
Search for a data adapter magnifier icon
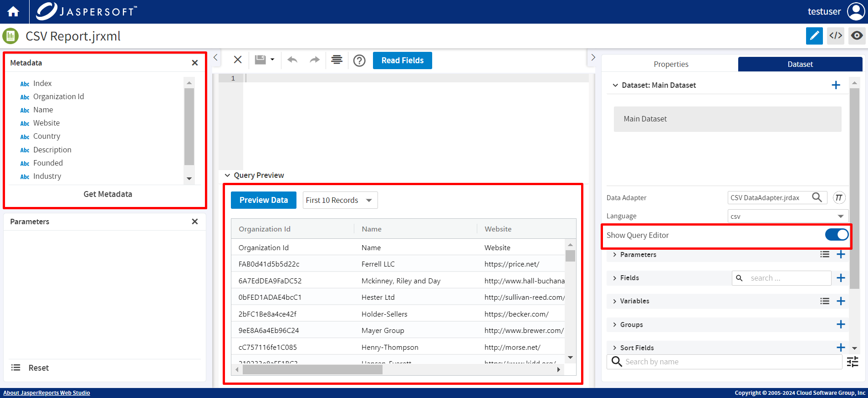tap(817, 197)
